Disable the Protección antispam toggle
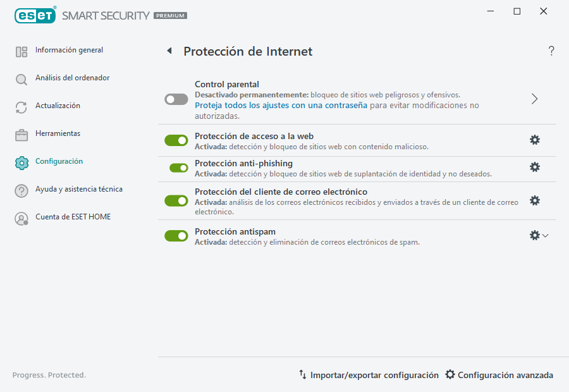The width and height of the screenshot is (569, 392). click(176, 235)
